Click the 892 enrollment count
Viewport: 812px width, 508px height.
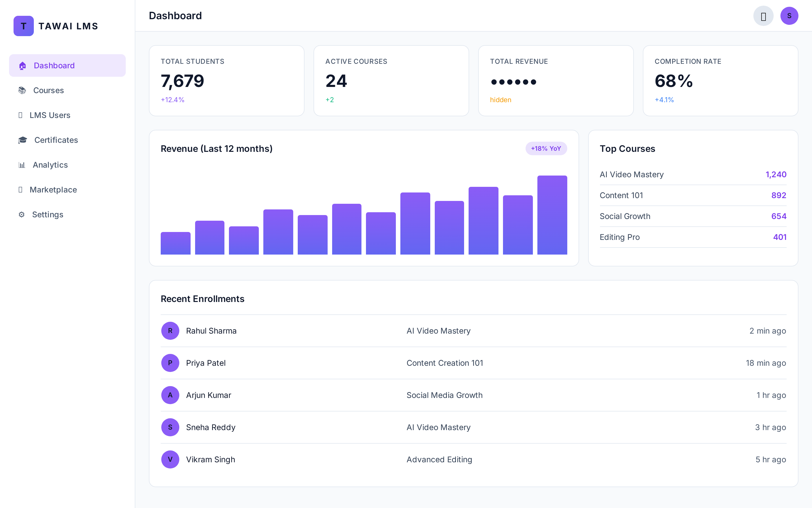pos(779,195)
